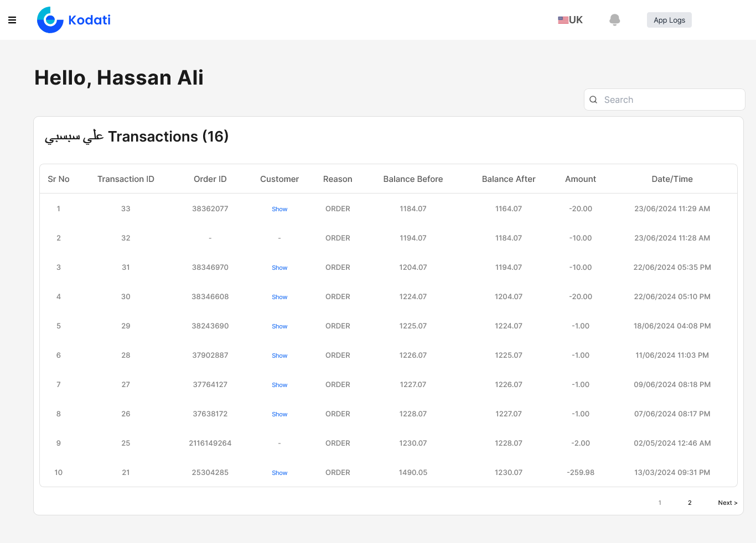Click the Next > pagination button

click(x=728, y=503)
